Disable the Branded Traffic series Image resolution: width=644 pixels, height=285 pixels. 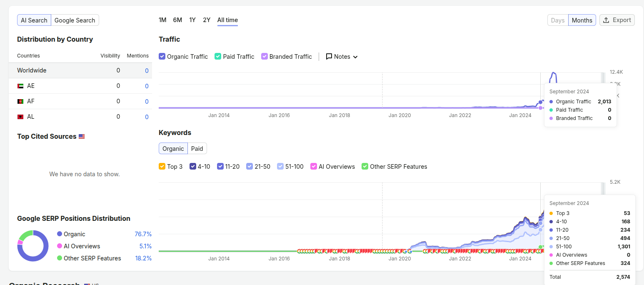click(x=264, y=56)
